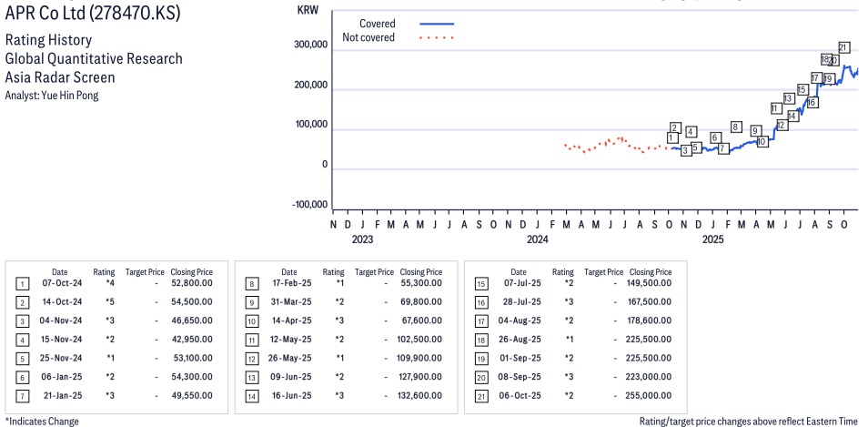
Task: Click the 2023 year label on axis
Action: pos(362,239)
